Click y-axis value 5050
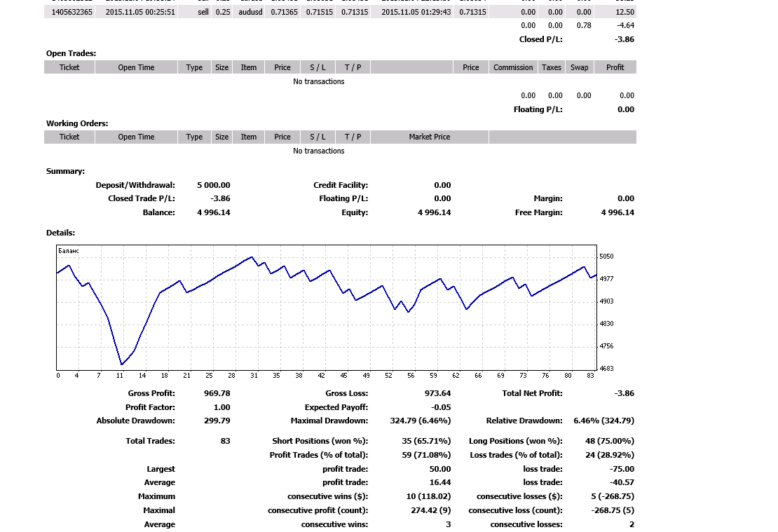Viewport: 778px width, 532px height. 606,257
